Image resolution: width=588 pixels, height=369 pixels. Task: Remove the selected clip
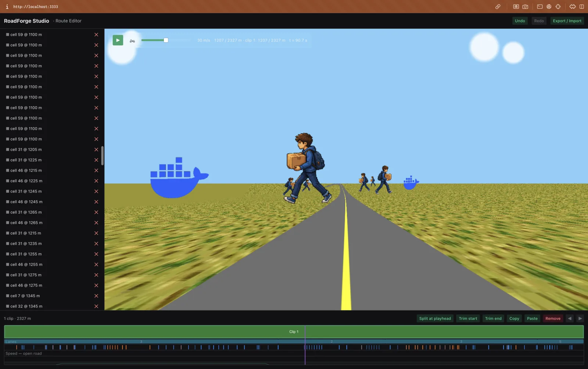click(553, 319)
